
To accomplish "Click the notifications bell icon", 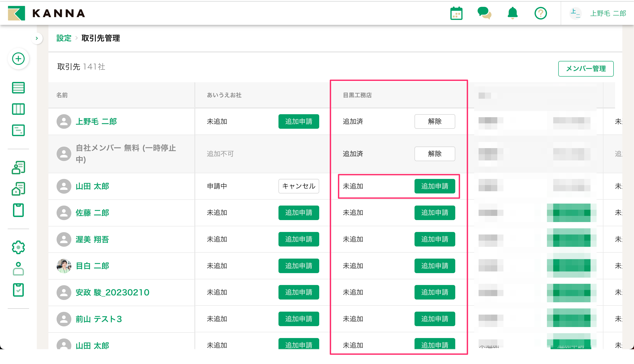I will click(512, 13).
